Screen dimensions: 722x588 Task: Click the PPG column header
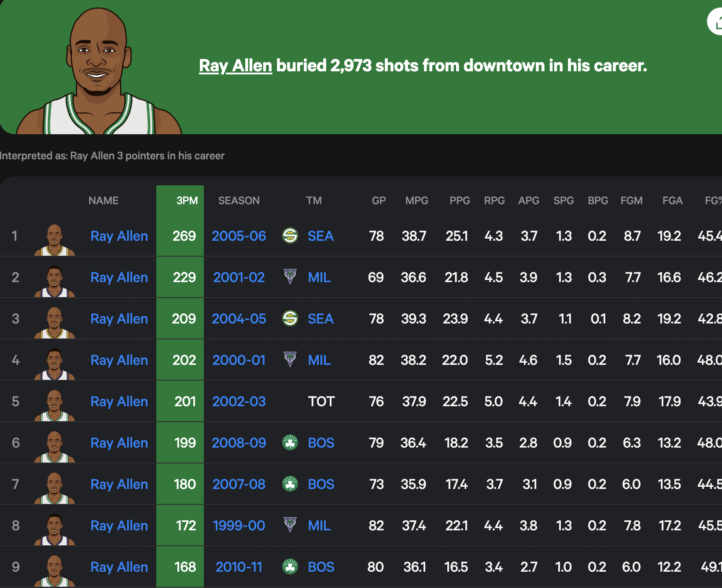(x=459, y=201)
